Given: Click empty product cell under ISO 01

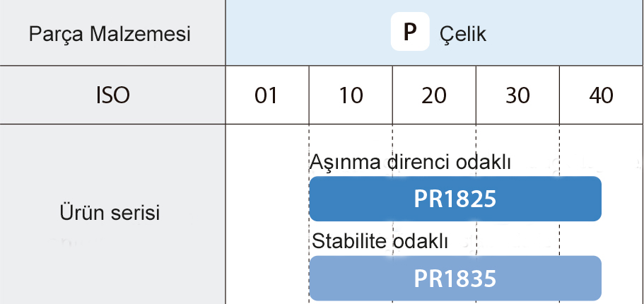Looking at the screenshot, I should tap(267, 213).
